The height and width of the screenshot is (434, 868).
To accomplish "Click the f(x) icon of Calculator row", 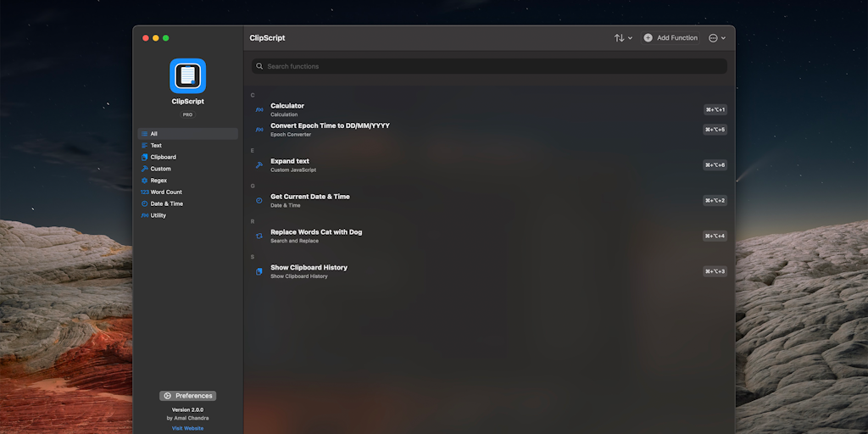I will (x=259, y=109).
